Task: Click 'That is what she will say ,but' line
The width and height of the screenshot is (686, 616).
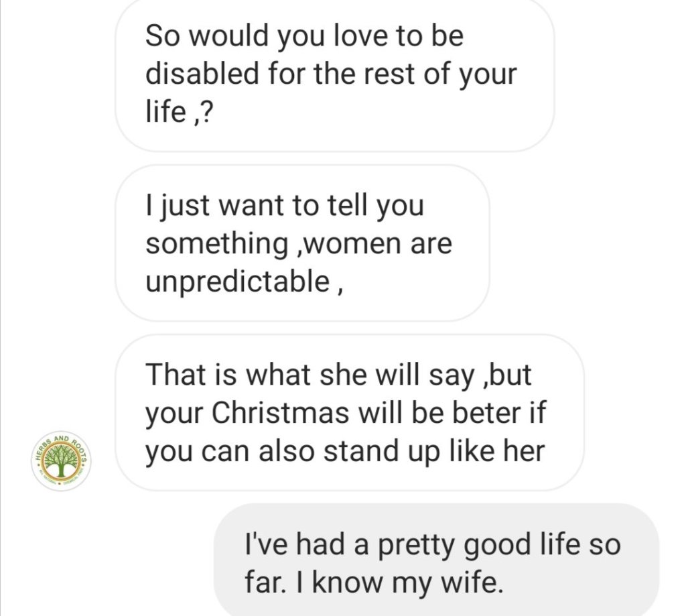Action: pyautogui.click(x=338, y=375)
